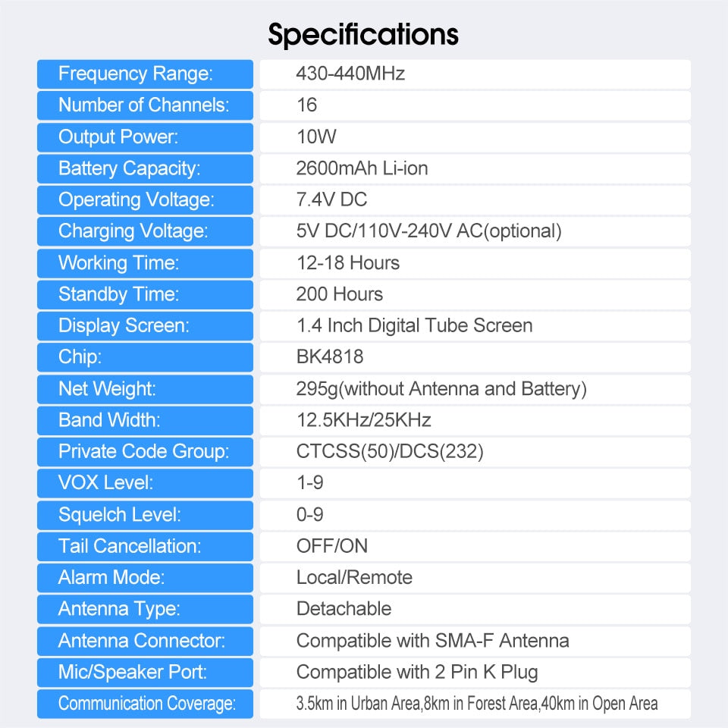Click the Alarm Mode label
The height and width of the screenshot is (728, 728).
(111, 578)
